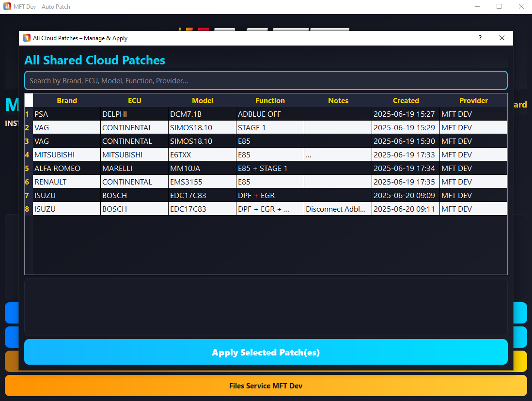Sort by Notes column header
The image size is (532, 401).
click(x=338, y=100)
